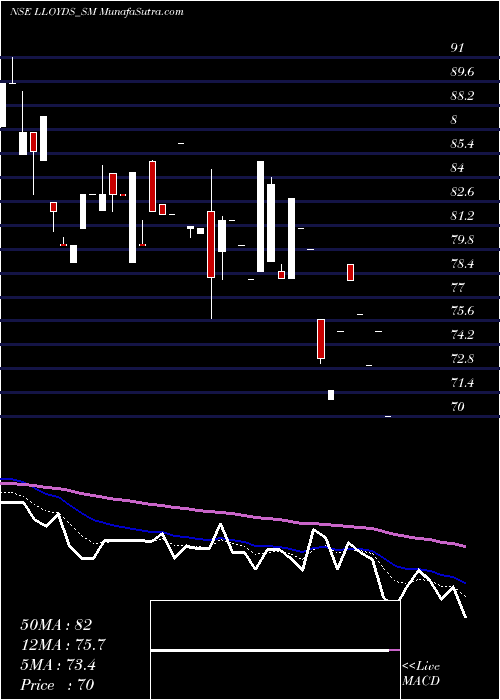Click the 75.6 price axis label
500x700 pixels.
point(464,312)
